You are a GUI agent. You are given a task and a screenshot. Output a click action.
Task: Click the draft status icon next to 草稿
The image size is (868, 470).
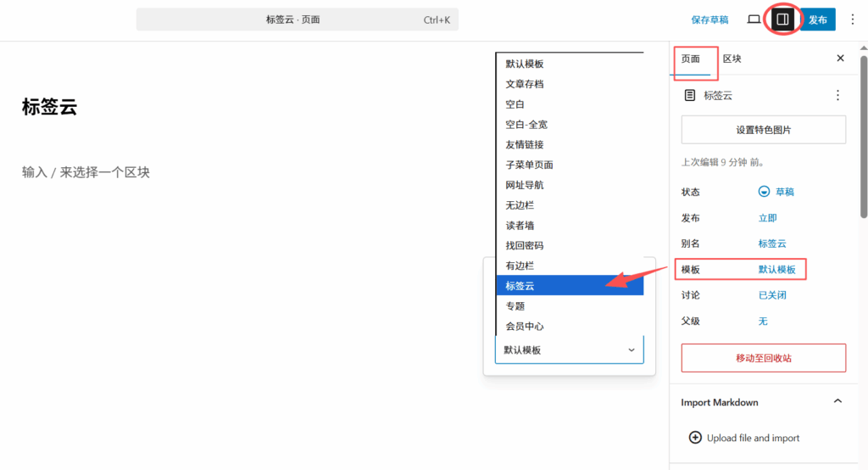pos(764,192)
